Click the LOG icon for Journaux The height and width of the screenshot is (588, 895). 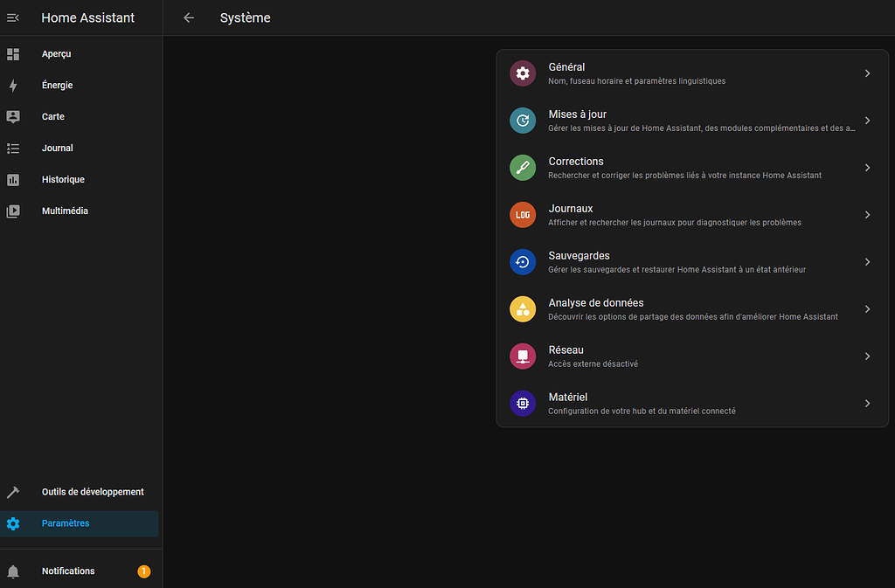522,214
